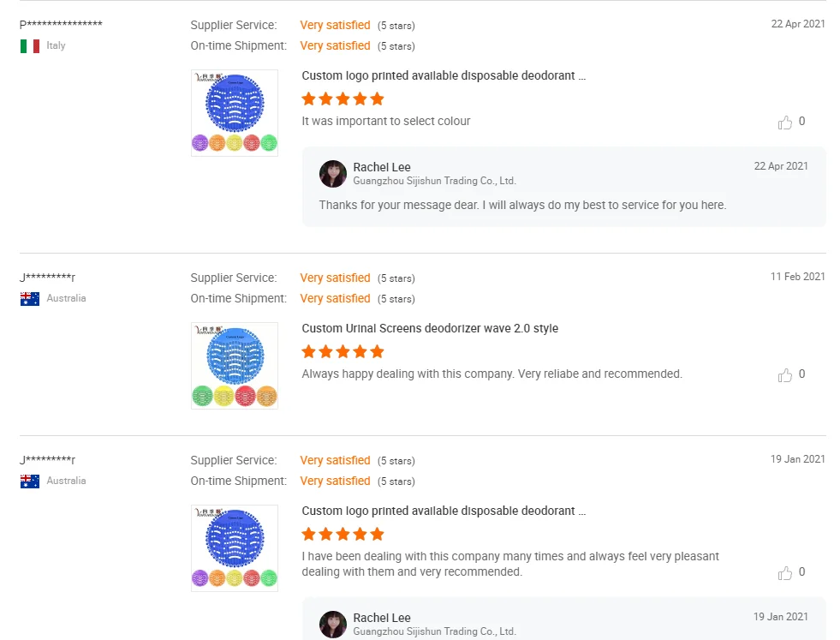Click the Australia flag on the 19 Jan review
840x640 pixels.
[30, 481]
